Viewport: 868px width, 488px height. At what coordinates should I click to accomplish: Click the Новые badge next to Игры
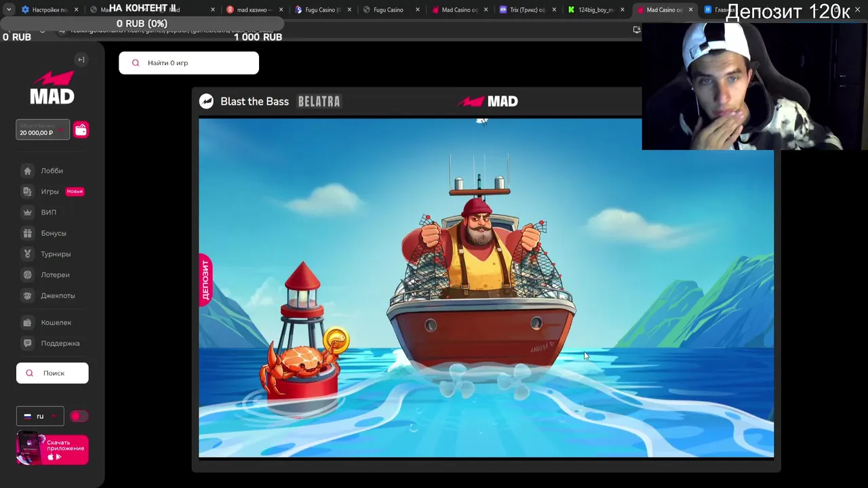tap(75, 191)
